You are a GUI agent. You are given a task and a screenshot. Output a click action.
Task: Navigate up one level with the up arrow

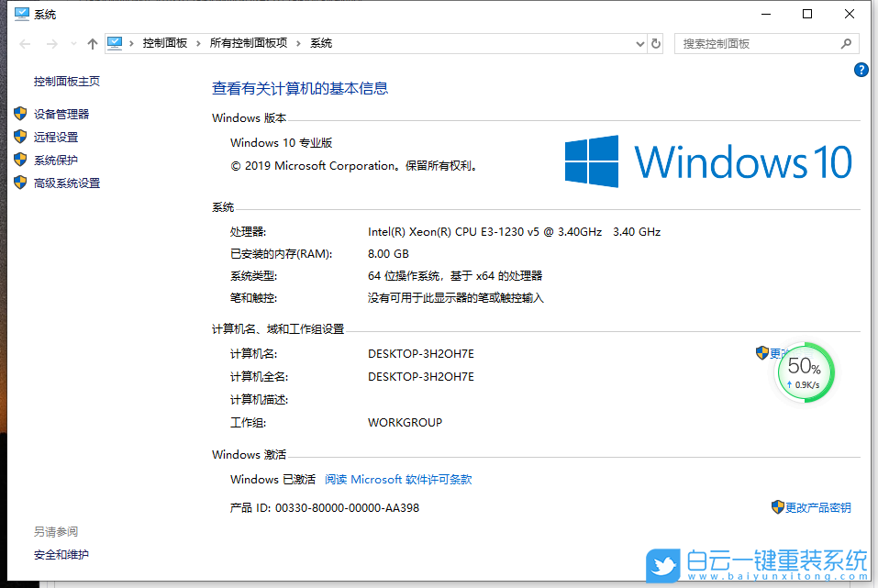tap(92, 42)
